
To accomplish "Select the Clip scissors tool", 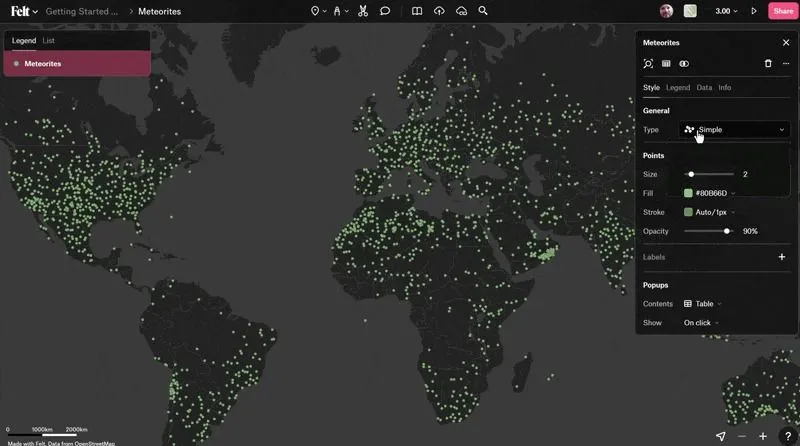I will (x=363, y=11).
